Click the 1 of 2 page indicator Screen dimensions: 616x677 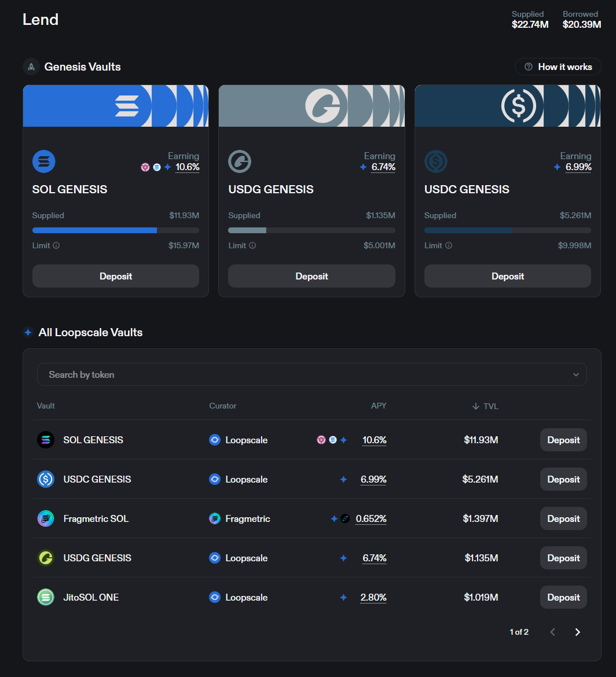click(x=519, y=632)
